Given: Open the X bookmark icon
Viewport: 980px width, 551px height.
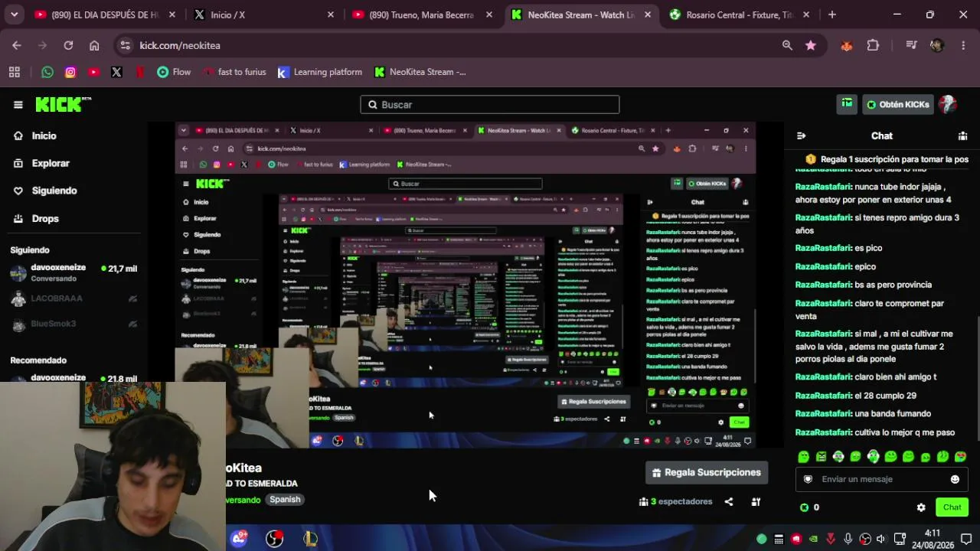Looking at the screenshot, I should point(116,72).
